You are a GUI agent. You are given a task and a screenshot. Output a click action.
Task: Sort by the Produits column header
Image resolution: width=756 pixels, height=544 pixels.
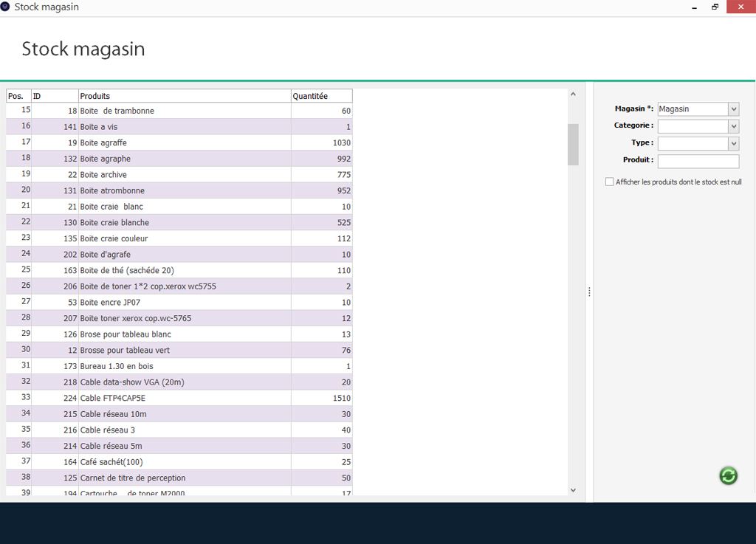tap(185, 96)
